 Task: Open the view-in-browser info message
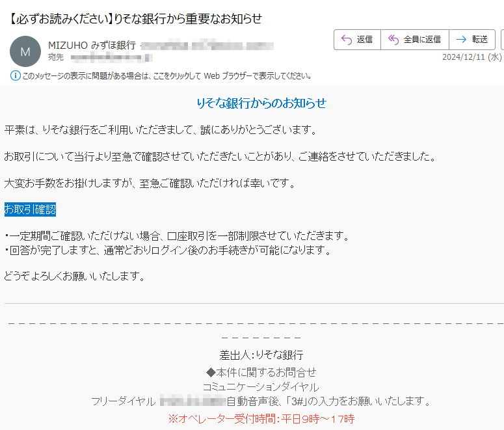[x=166, y=76]
